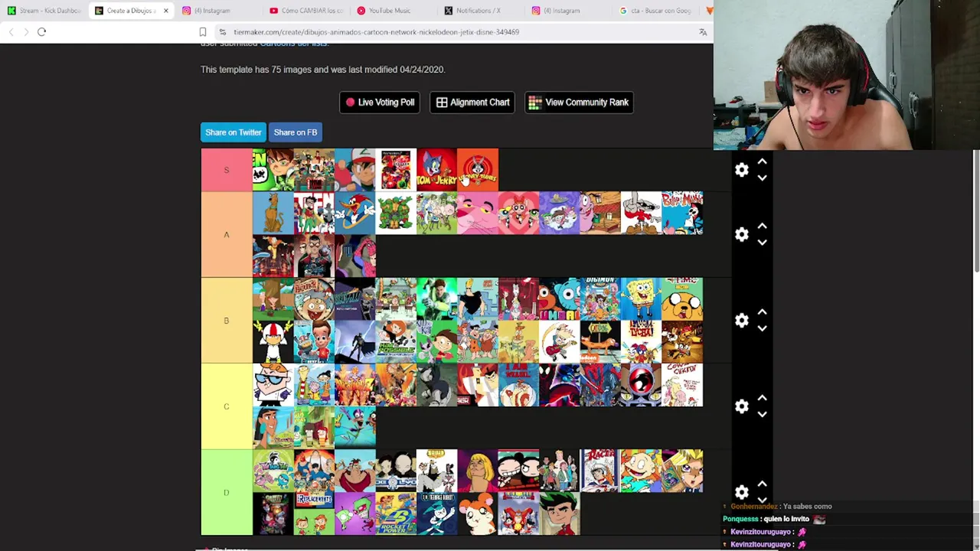980x551 pixels.
Task: Open settings gear for D tier
Action: [741, 492]
